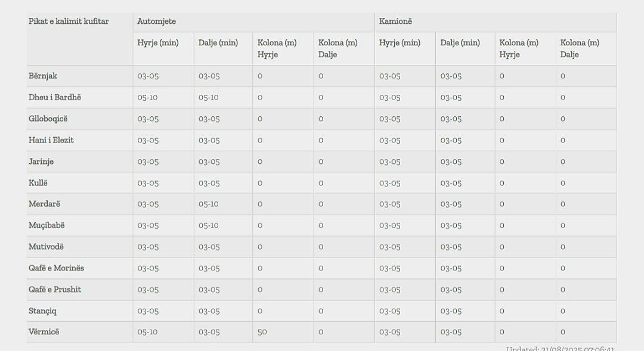The image size is (644, 351).
Task: Click the Jarinje row label
Action: click(41, 161)
